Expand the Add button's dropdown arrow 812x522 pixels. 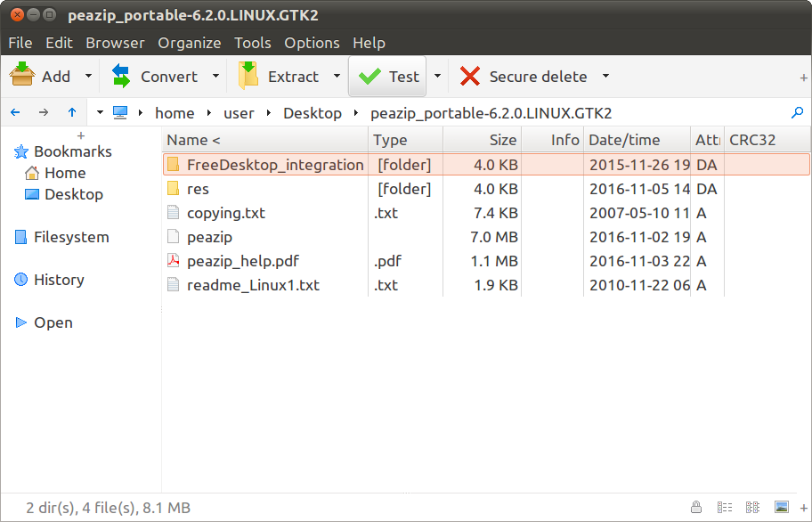86,77
